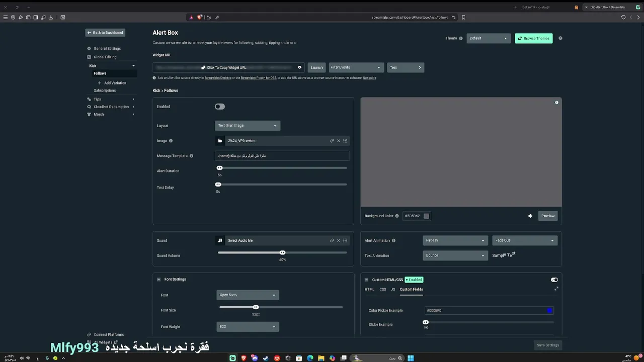The image size is (644, 362).
Task: Toggle the Enabled switch for Follows
Action: coord(220,107)
